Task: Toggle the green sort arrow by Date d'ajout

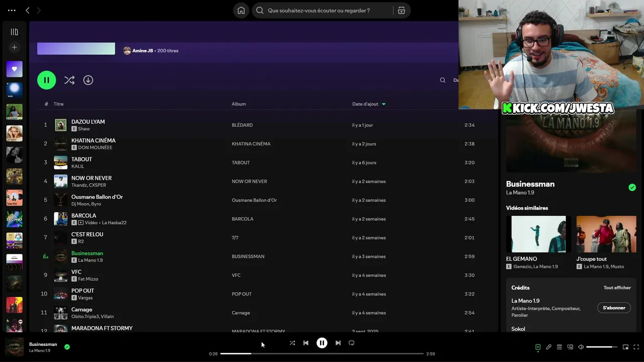Action: (384, 104)
